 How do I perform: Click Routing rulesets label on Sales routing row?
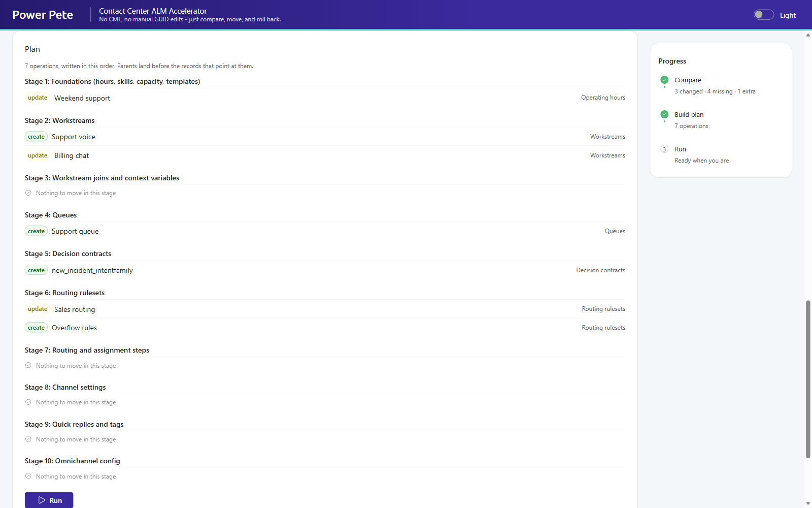[x=603, y=309]
